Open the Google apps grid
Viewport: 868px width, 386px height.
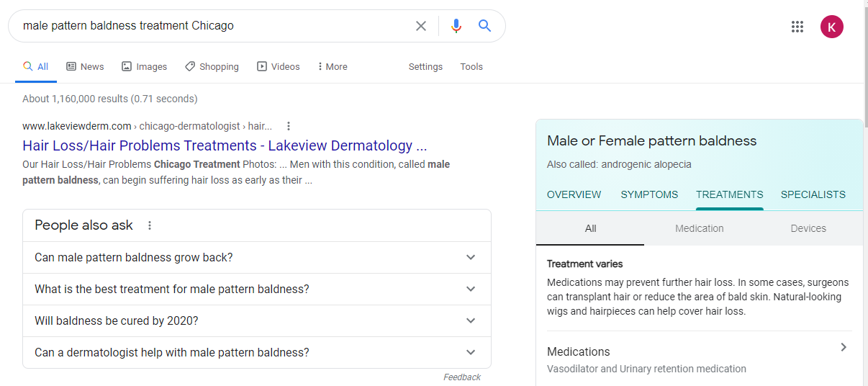coord(797,27)
